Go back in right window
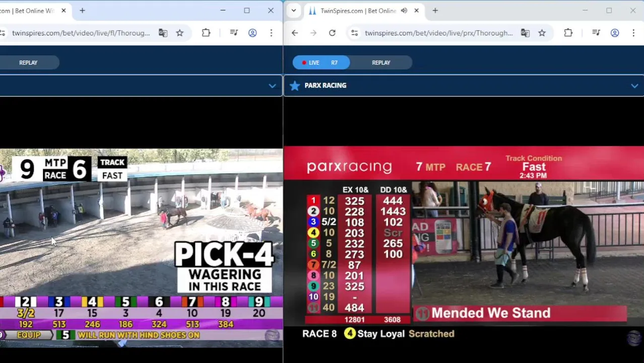The width and height of the screenshot is (644, 363). coord(295,33)
